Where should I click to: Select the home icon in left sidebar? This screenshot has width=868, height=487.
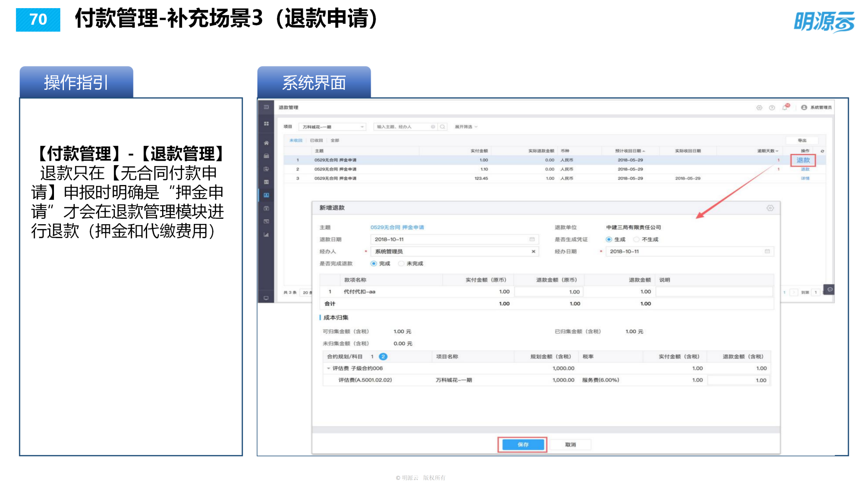[267, 143]
